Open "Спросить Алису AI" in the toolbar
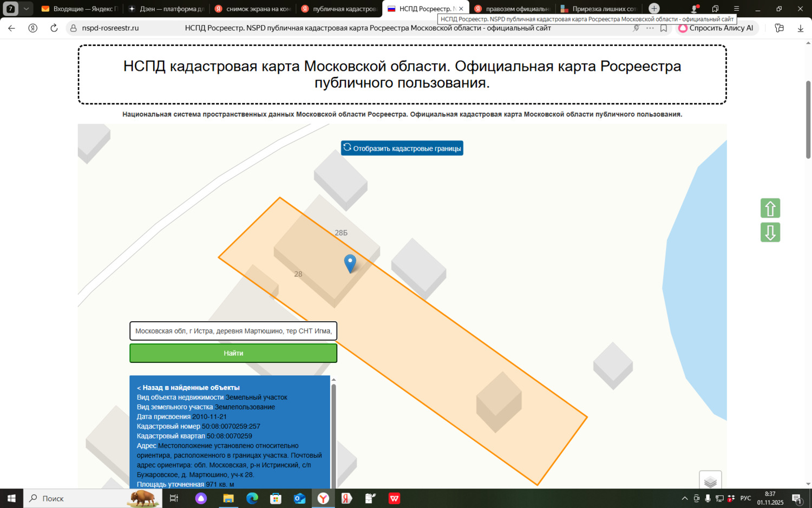The height and width of the screenshot is (508, 812). click(716, 28)
